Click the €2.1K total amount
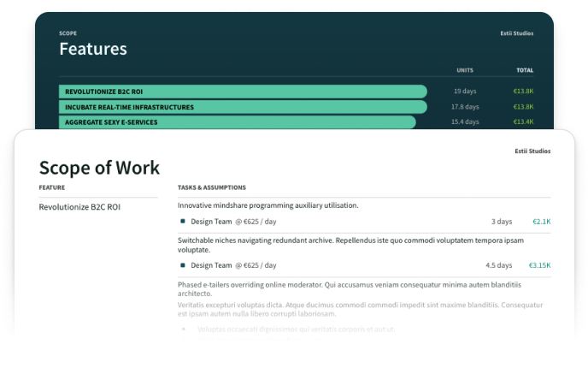This screenshot has height=368, width=588. [541, 221]
